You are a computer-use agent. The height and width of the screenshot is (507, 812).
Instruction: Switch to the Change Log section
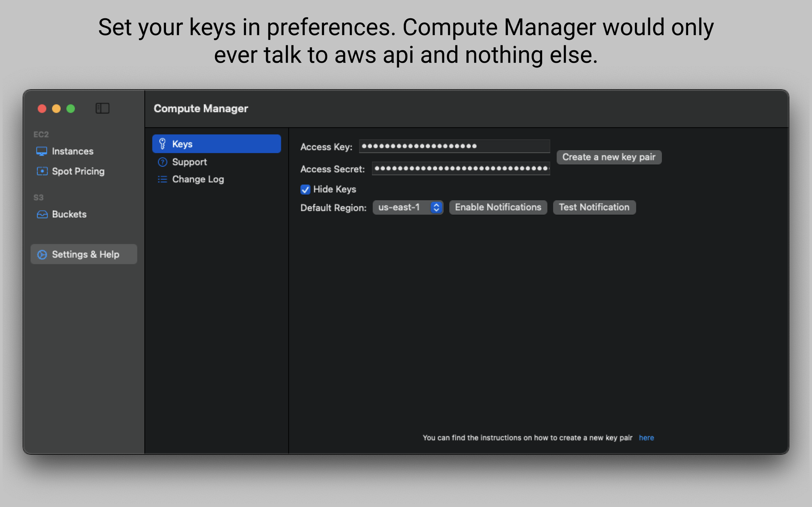pyautogui.click(x=198, y=179)
